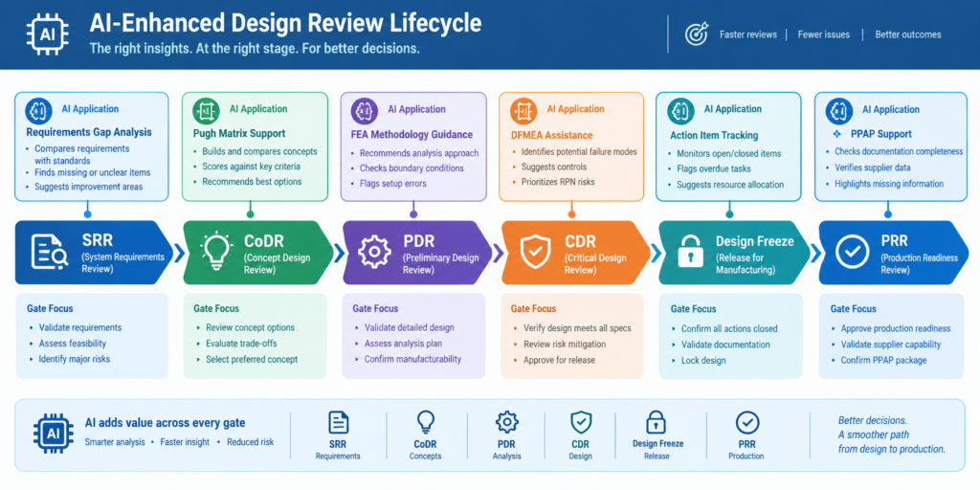Click the chevron between SRR and CoDR
This screenshot has width=980, height=490.
tap(179, 253)
